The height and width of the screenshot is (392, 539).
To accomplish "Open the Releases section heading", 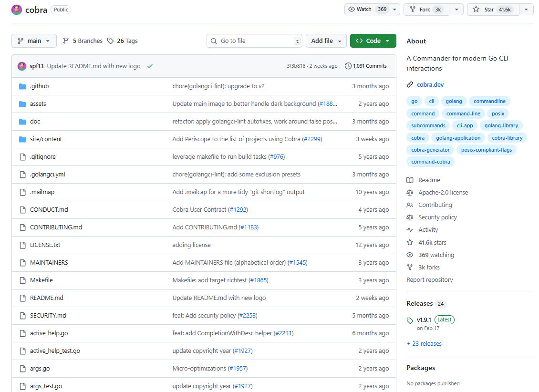I will (419, 303).
